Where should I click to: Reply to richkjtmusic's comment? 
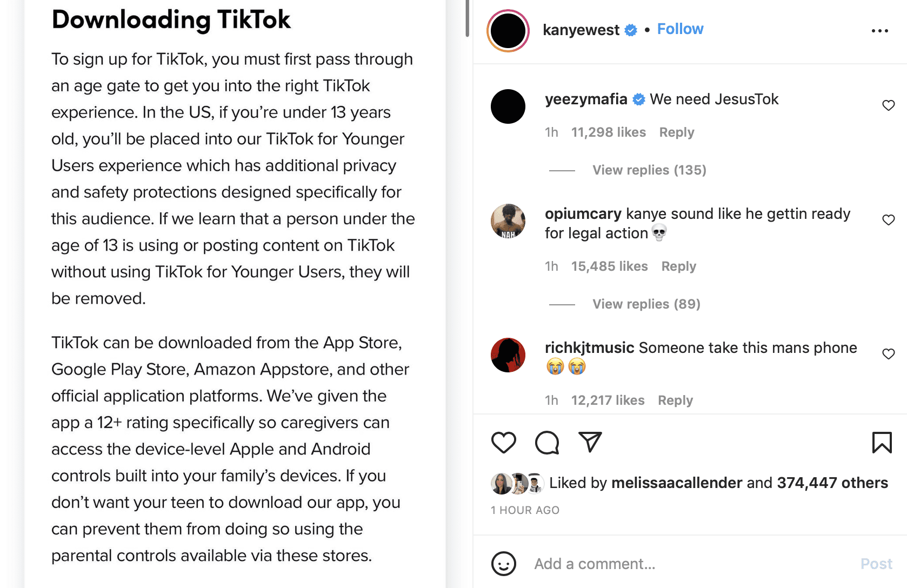tap(675, 400)
